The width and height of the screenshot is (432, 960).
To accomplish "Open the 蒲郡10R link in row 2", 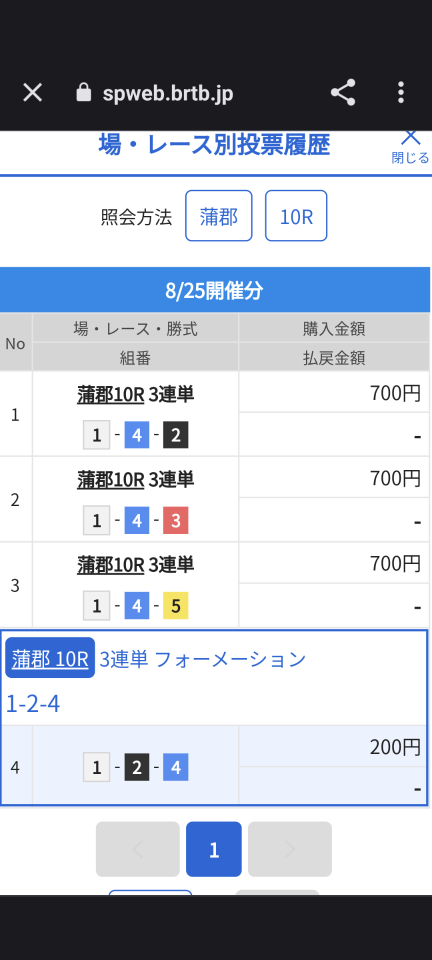I will (x=111, y=480).
